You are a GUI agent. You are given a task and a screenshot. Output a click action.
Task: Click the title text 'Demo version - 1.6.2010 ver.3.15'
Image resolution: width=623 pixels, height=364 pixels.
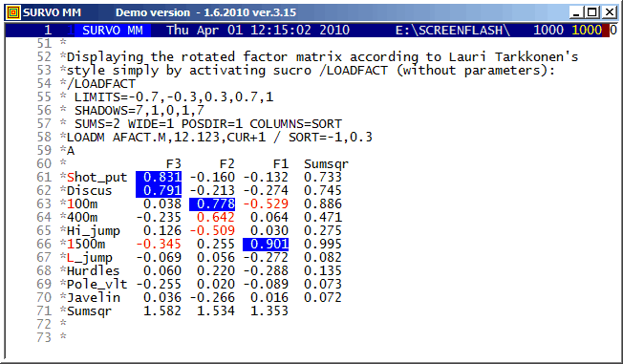tap(205, 12)
